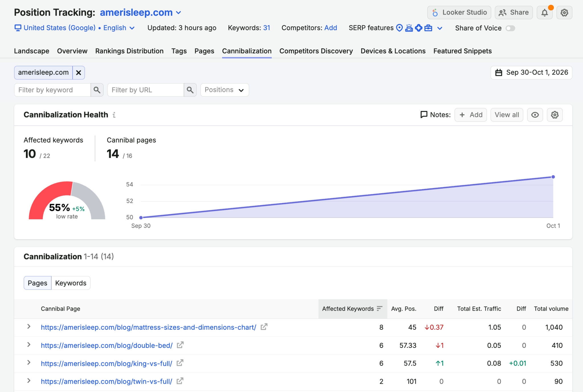Open twin-vs-full page external link icon

pos(180,381)
